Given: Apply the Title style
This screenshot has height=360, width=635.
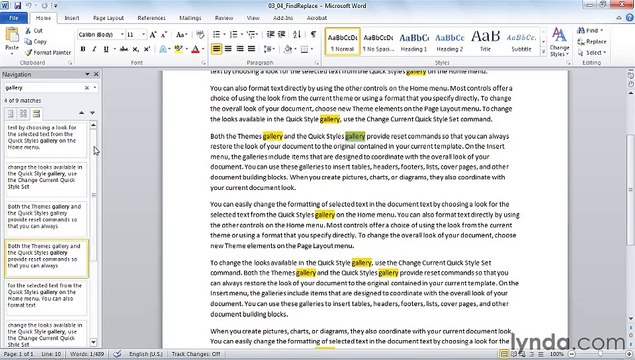Looking at the screenshot, I should pos(485,42).
